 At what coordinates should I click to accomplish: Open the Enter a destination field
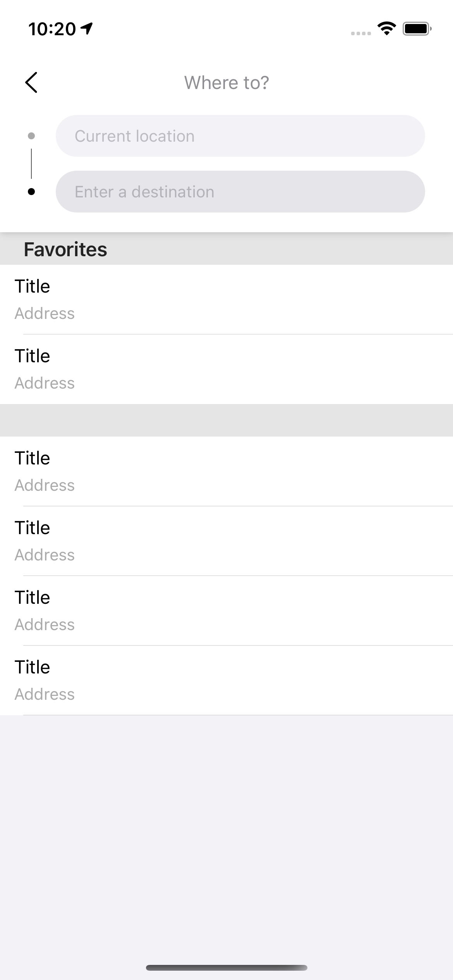coord(240,191)
